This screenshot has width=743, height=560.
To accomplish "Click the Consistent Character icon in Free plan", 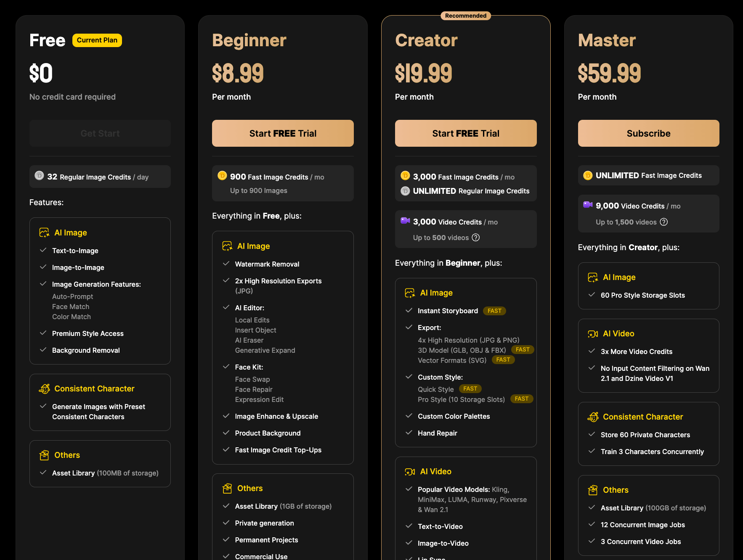I will (x=44, y=389).
